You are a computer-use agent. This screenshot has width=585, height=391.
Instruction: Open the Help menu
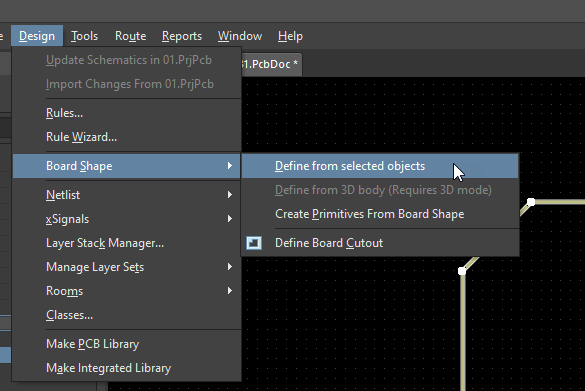(290, 36)
